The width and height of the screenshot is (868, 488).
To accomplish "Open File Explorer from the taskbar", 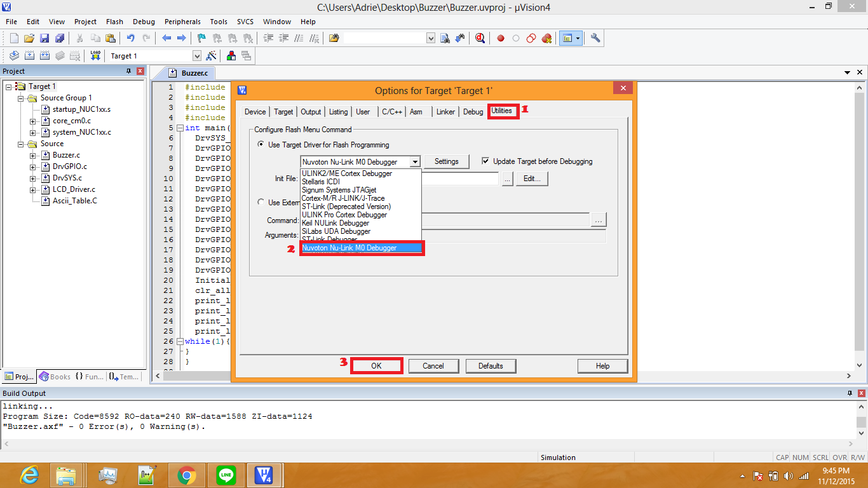I will pos(67,475).
